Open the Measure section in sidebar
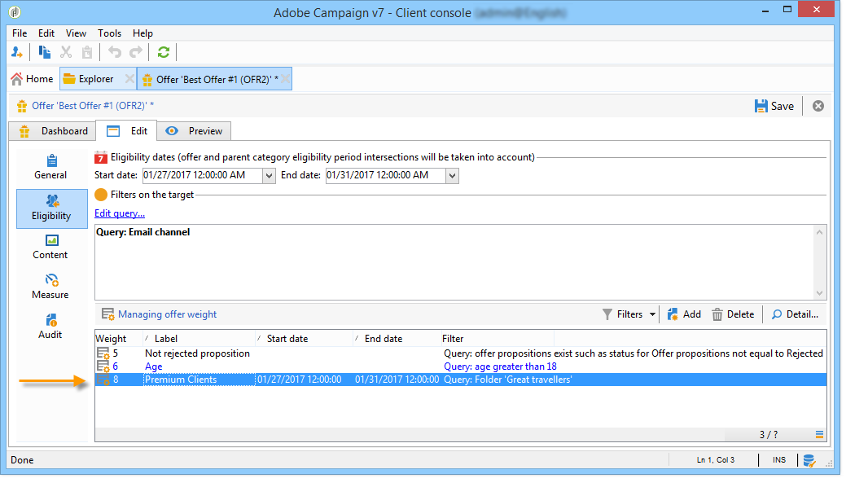 point(50,287)
